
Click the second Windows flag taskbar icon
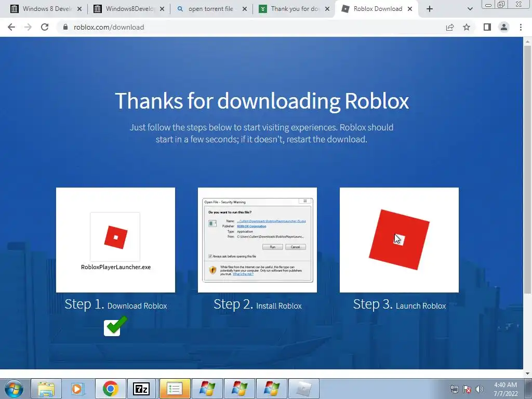coord(239,389)
